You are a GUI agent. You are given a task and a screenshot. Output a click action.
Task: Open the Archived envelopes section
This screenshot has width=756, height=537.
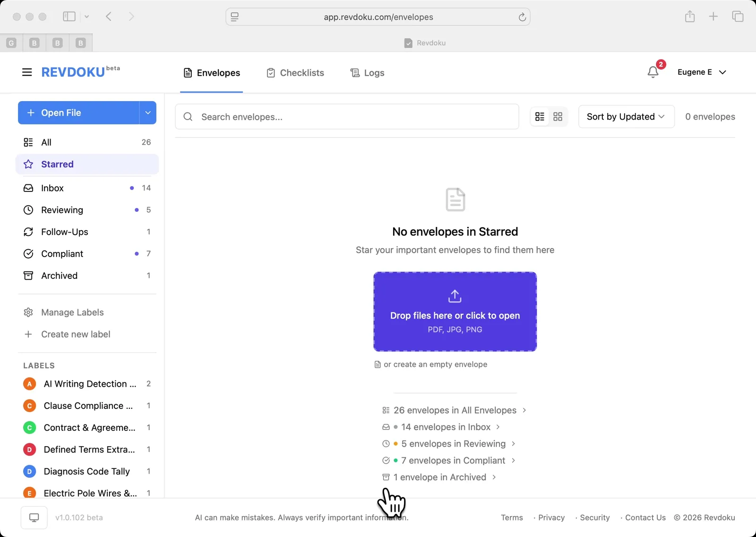point(59,276)
